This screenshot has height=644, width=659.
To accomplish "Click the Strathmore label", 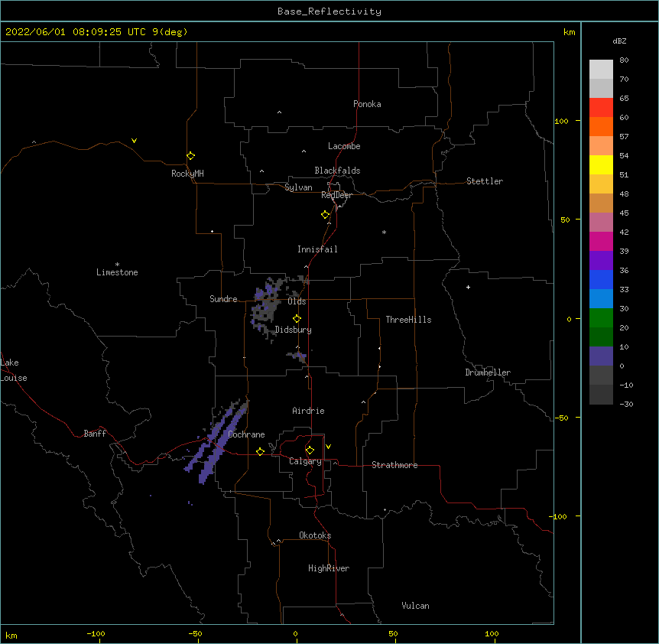I will [394, 465].
